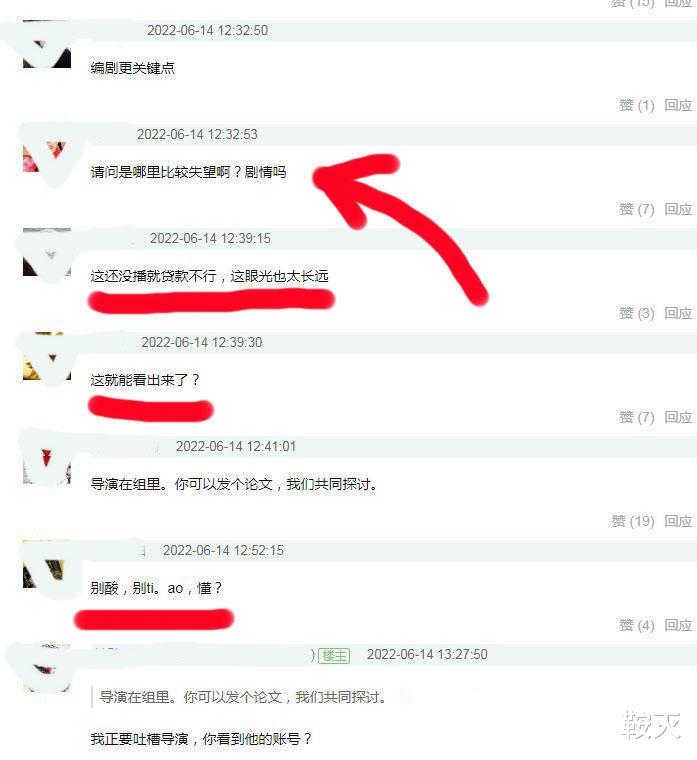Like the comment "这还没播就贷款不行"
This screenshot has width=697, height=760.
636,314
